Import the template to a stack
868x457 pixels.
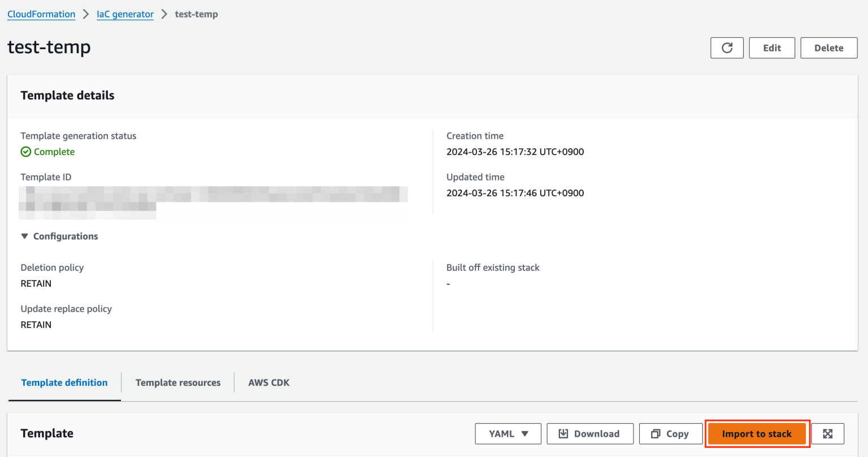757,433
